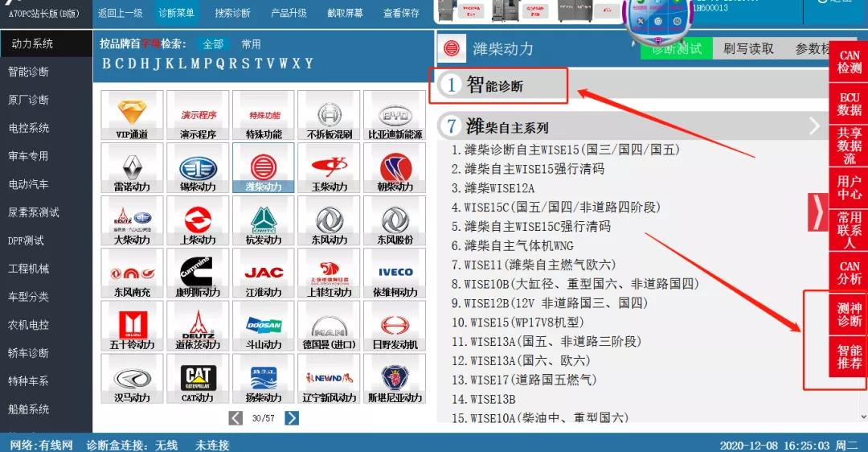The height and width of the screenshot is (452, 868).
Task: Open the 共享数据流 side button
Action: (x=850, y=146)
